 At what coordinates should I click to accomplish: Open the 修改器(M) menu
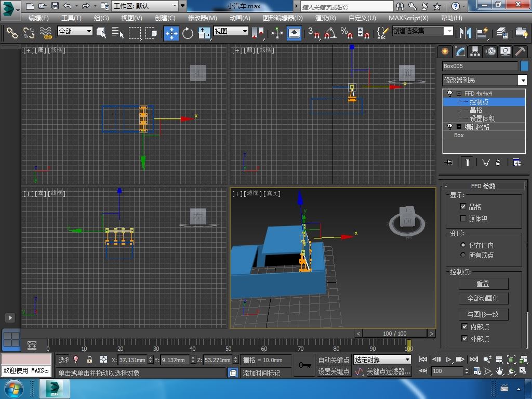[202, 18]
